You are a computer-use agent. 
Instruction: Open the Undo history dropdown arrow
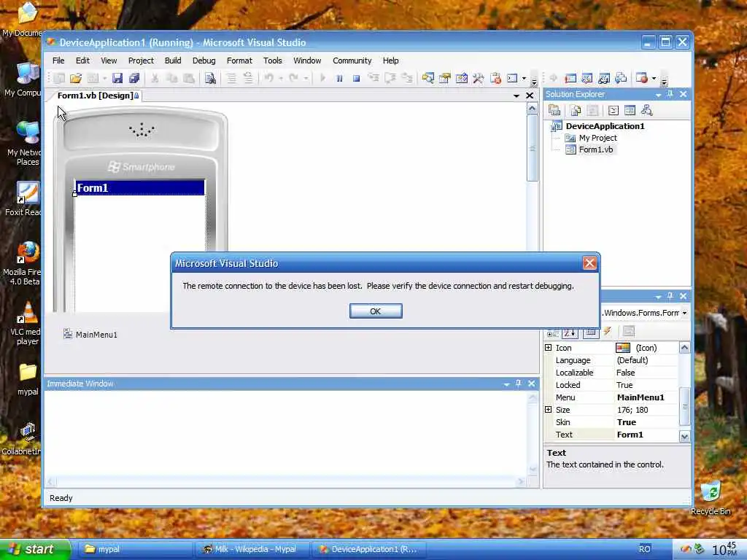(281, 79)
